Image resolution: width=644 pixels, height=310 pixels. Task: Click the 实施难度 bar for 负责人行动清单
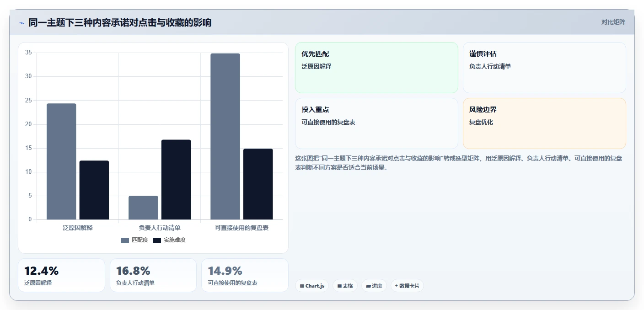[x=176, y=180]
